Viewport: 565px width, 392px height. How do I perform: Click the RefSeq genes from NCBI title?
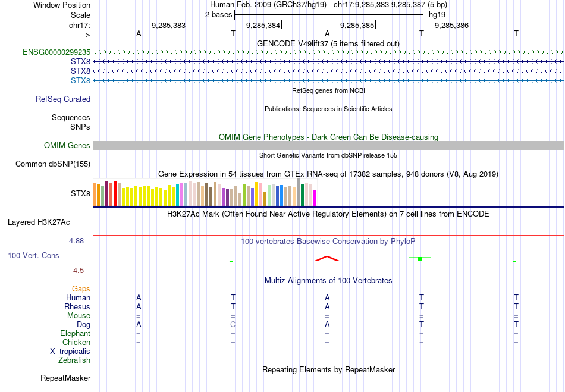[329, 90]
